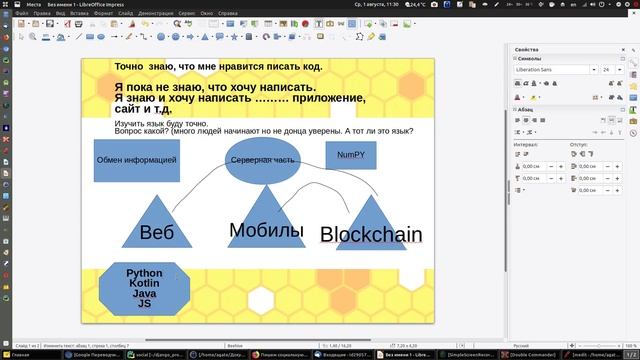
Task: Increase first-line indent with plus
Action: [x=617, y=190]
